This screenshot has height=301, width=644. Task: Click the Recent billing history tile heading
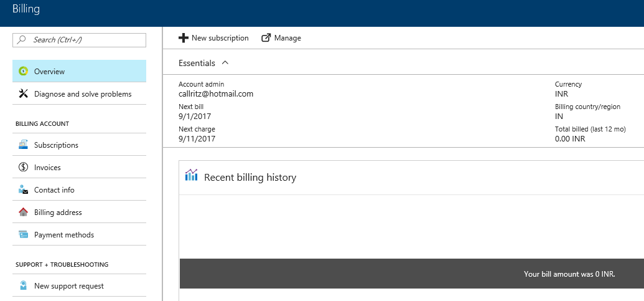tap(250, 177)
